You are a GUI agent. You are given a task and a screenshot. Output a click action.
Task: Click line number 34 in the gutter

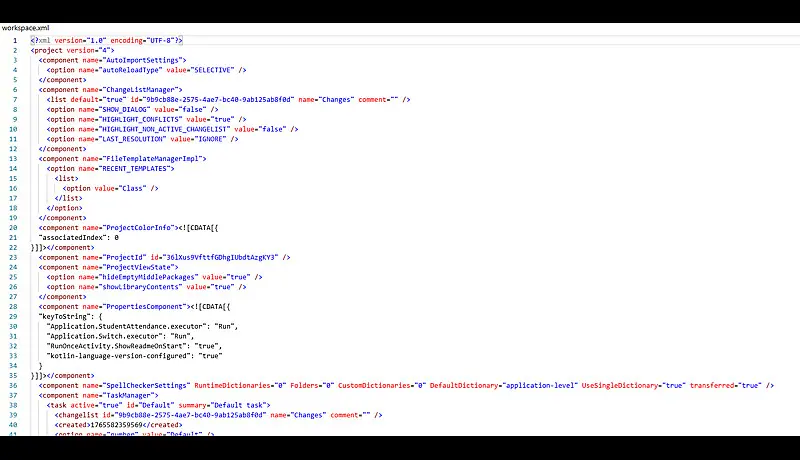[13, 366]
